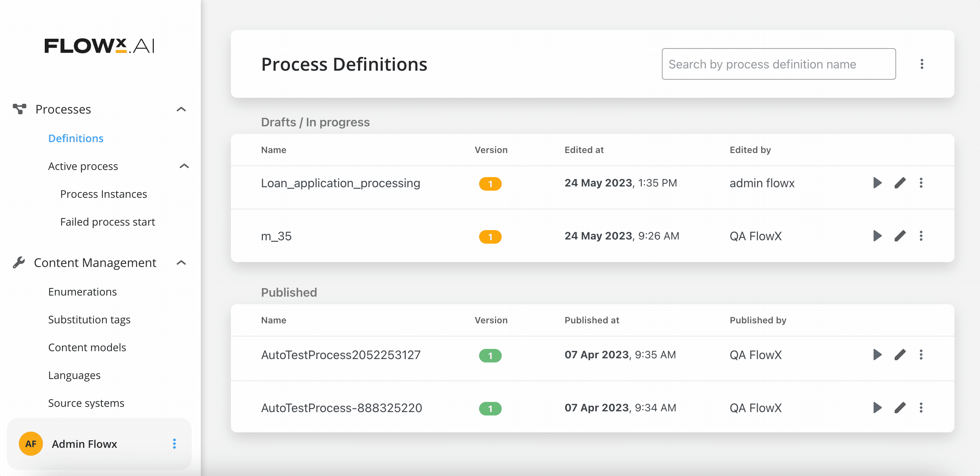Open the Loan_application_processing definition name
Screen dimensions: 980x476
[x=340, y=183]
